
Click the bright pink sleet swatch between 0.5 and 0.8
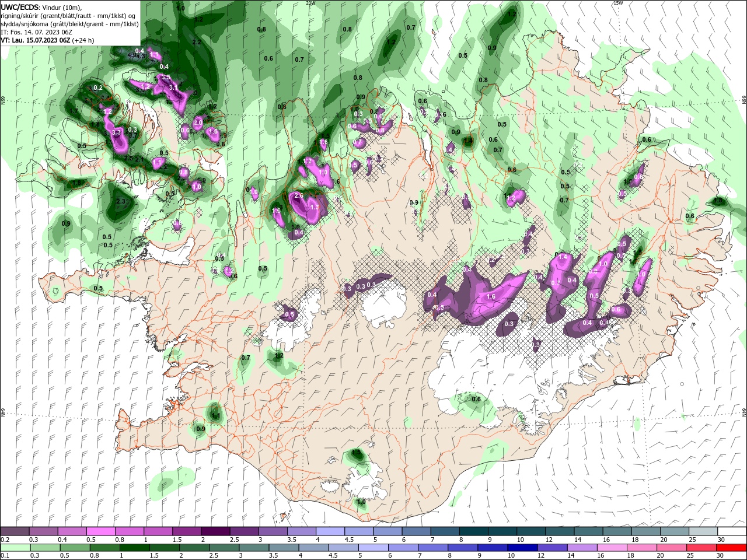coord(100,531)
